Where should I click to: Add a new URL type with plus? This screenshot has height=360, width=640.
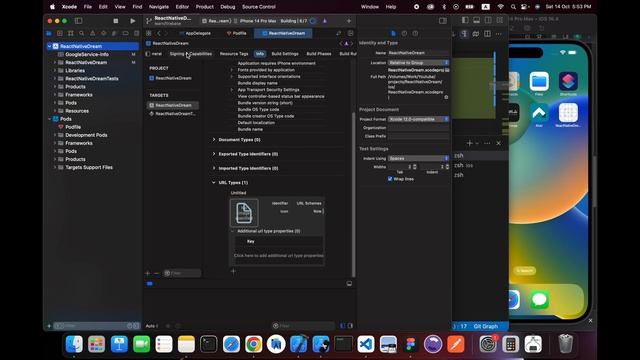click(233, 271)
